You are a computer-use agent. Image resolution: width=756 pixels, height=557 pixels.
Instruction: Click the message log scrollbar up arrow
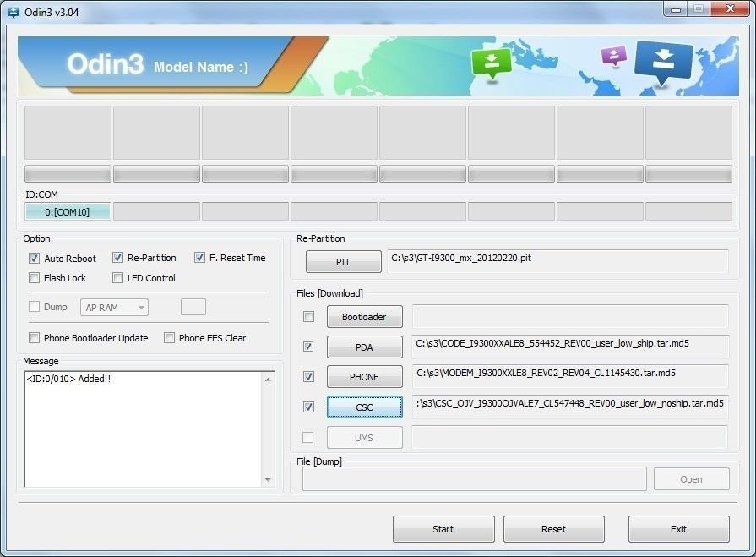click(268, 380)
